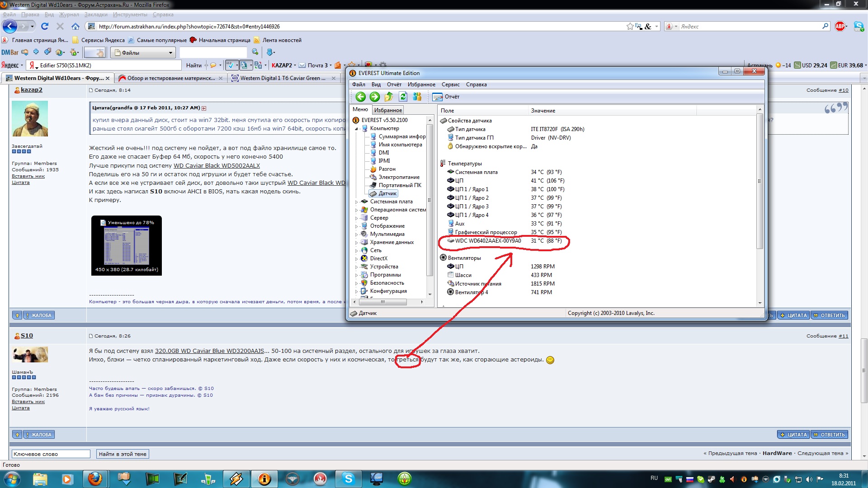This screenshot has width=868, height=488.
Task: Click the Поле column header
Action: (x=483, y=111)
